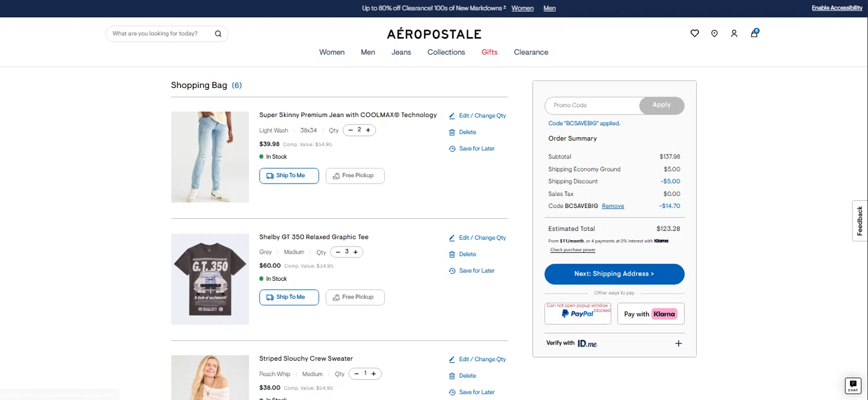Click Enable Accessibility link
This screenshot has width=868, height=400.
(837, 8)
